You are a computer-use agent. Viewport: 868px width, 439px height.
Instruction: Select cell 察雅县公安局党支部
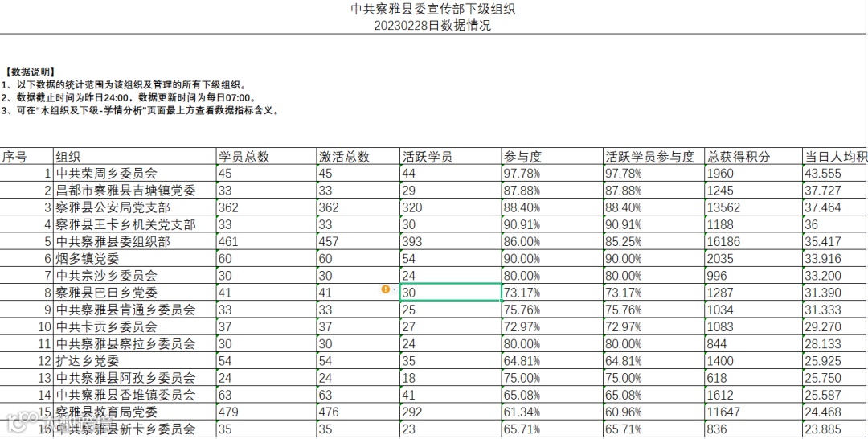[x=134, y=207]
